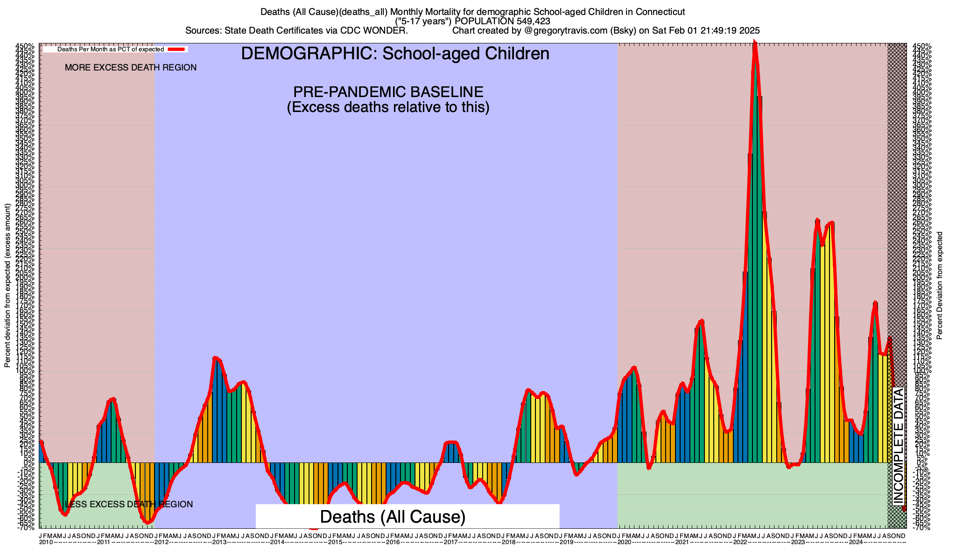Click the left axis title 'Percent deviation from expected (excess amount)'
Viewport: 956px width, 560px height.
(x=7, y=286)
